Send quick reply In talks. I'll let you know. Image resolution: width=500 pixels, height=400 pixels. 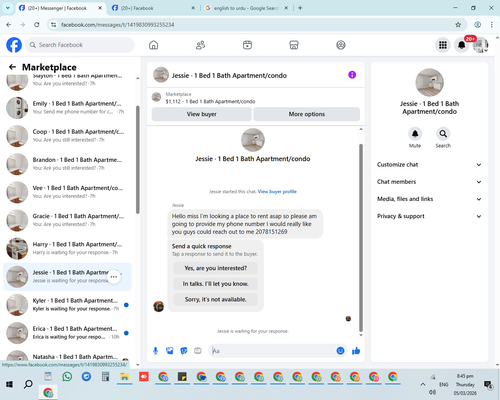click(x=216, y=284)
